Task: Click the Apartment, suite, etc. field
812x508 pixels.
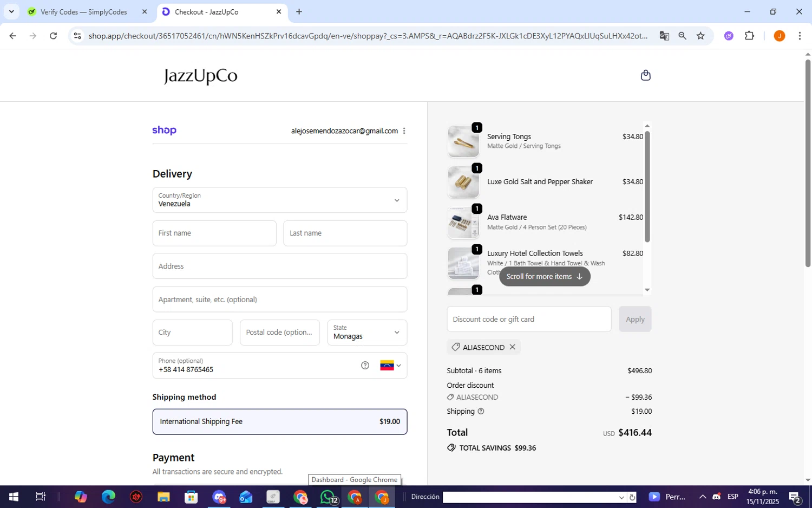Action: 280,299
